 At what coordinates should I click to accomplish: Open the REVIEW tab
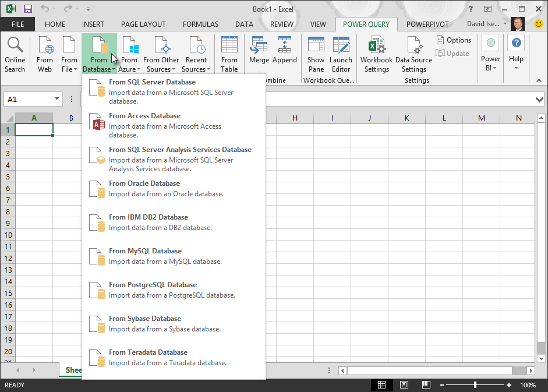282,24
